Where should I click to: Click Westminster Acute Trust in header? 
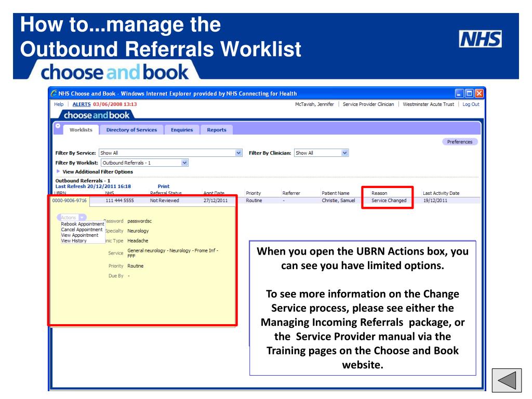click(x=428, y=104)
